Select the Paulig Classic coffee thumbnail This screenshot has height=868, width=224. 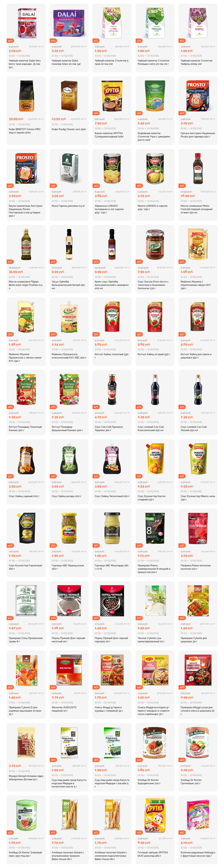pyautogui.click(x=69, y=96)
